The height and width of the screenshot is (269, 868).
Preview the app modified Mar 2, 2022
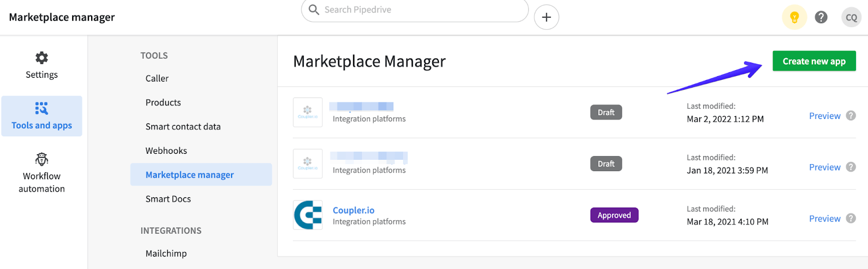click(x=825, y=116)
